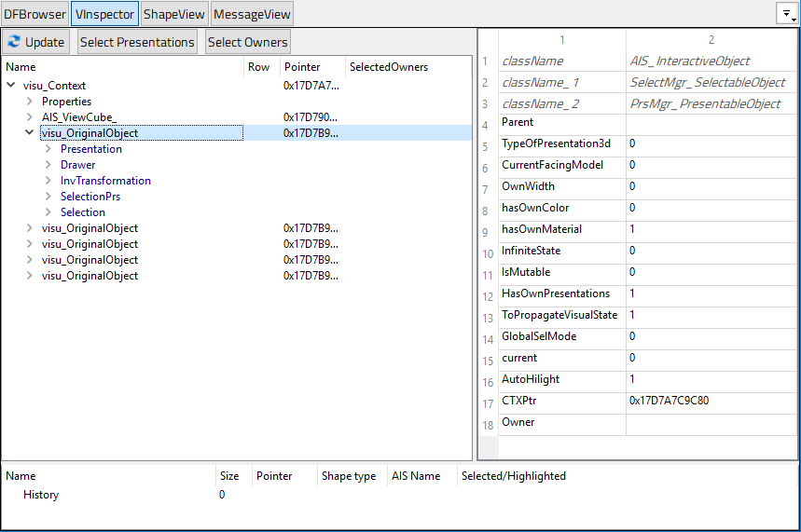The height and width of the screenshot is (532, 801).
Task: Expand the Properties tree node
Action: coord(30,102)
